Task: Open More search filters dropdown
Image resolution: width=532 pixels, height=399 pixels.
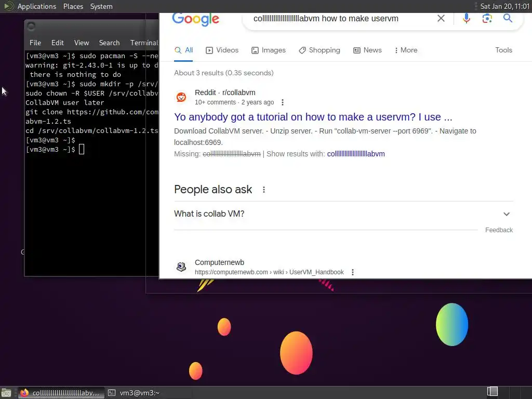Action: (406, 50)
